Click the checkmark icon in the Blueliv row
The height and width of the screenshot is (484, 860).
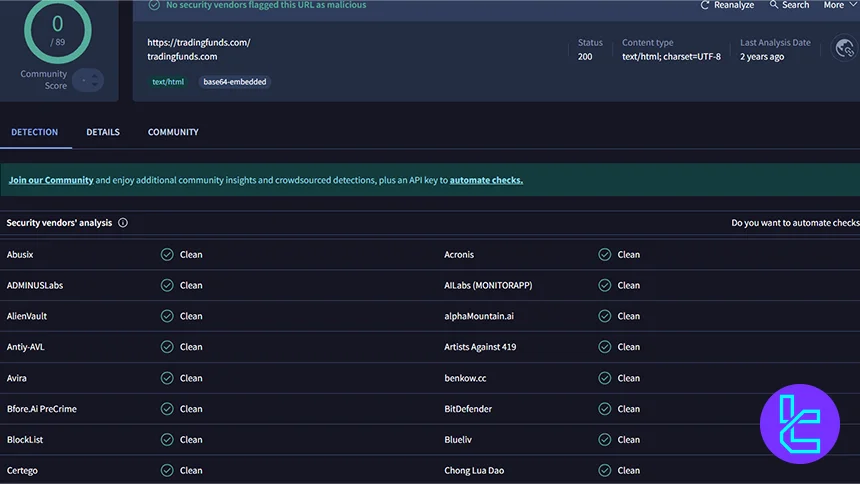click(604, 440)
